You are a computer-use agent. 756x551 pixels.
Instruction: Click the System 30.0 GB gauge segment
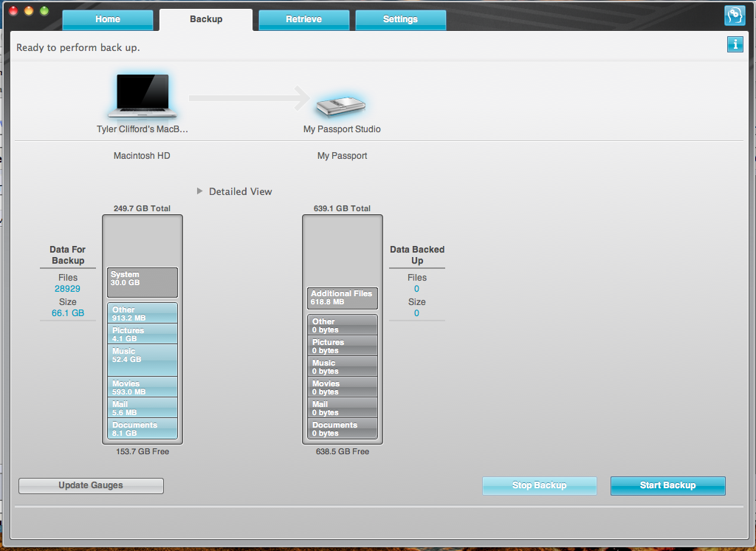142,282
